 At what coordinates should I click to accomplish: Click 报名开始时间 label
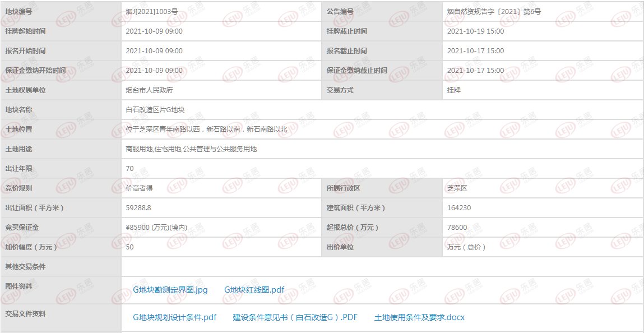coord(25,51)
